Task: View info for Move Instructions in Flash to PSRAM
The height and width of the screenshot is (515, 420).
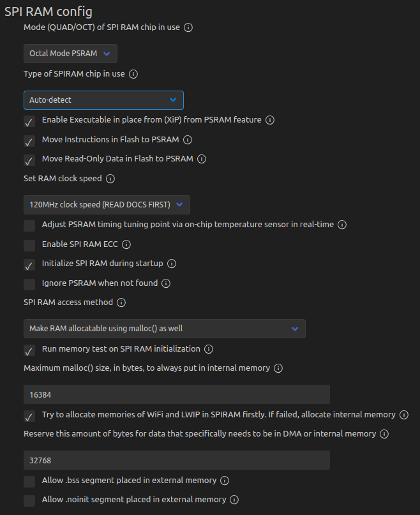Action: pyautogui.click(x=187, y=140)
